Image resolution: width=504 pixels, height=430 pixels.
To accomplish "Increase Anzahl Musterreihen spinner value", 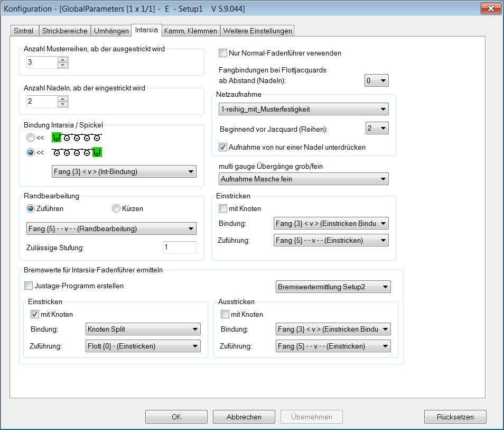I will tap(63, 59).
